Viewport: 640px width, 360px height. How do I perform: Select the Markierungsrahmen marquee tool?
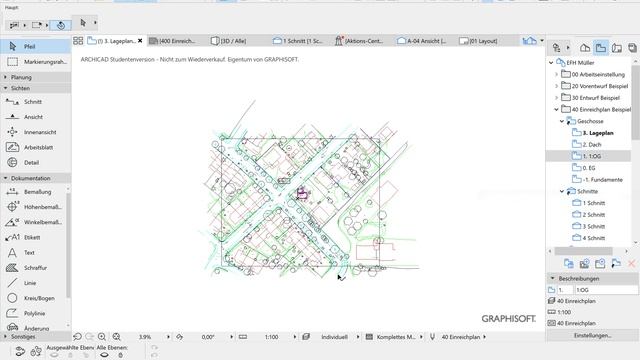36,62
